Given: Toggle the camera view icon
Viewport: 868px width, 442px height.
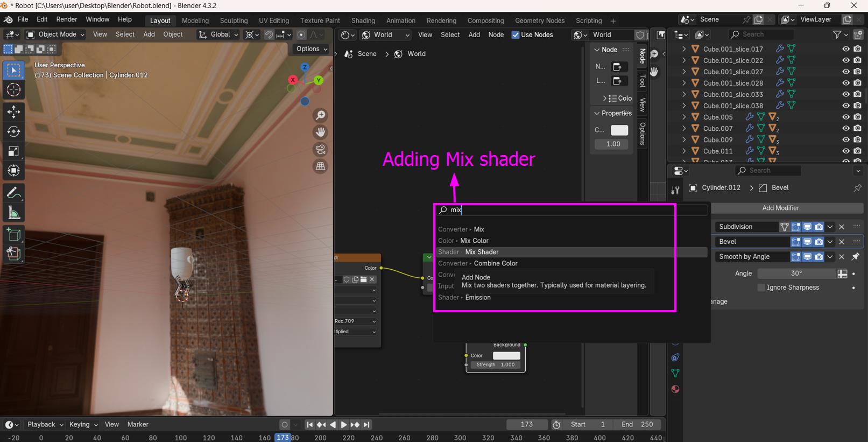Looking at the screenshot, I should tap(321, 149).
